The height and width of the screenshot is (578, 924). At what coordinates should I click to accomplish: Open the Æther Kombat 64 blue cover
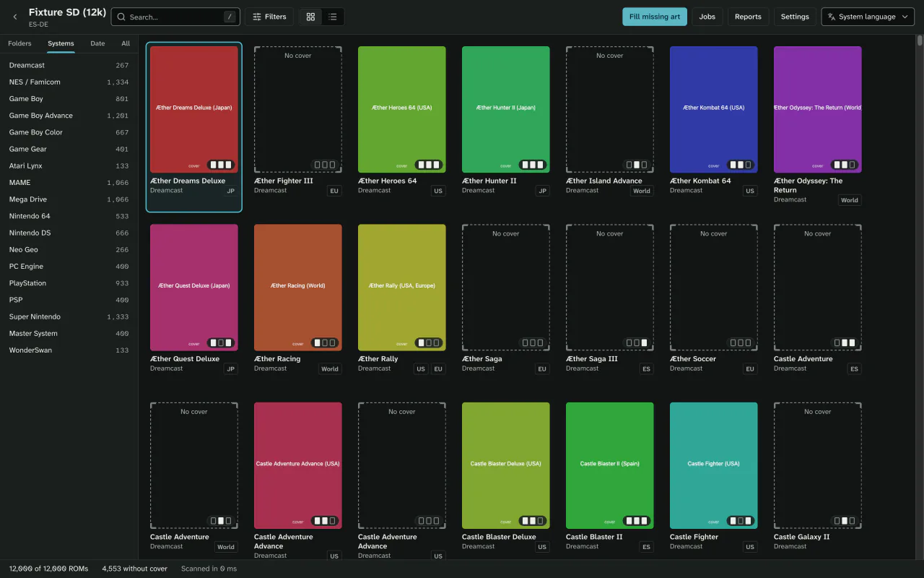pos(714,110)
